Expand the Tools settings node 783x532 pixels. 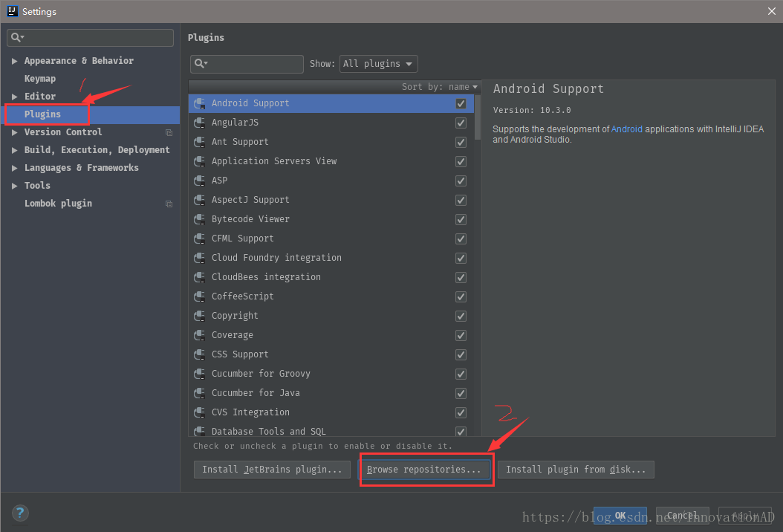pos(14,186)
